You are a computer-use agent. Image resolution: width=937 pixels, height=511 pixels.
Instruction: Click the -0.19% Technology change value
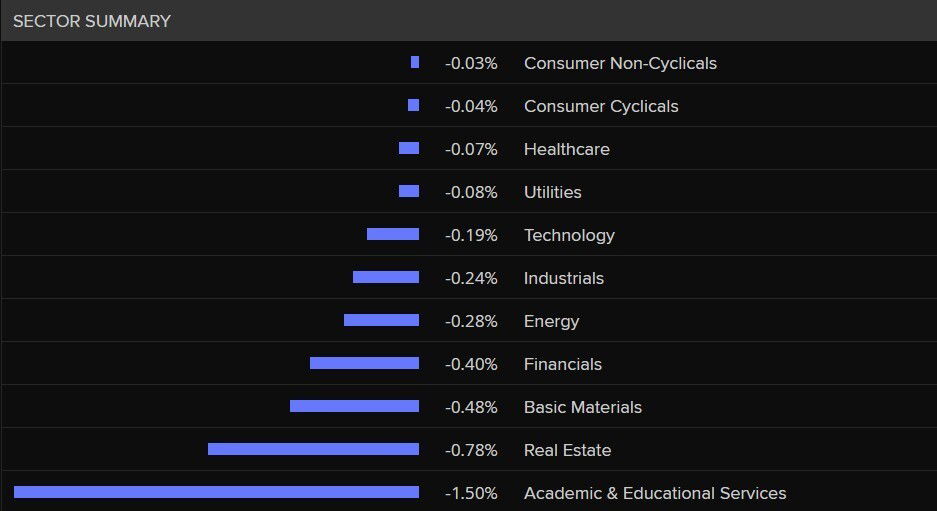point(471,235)
